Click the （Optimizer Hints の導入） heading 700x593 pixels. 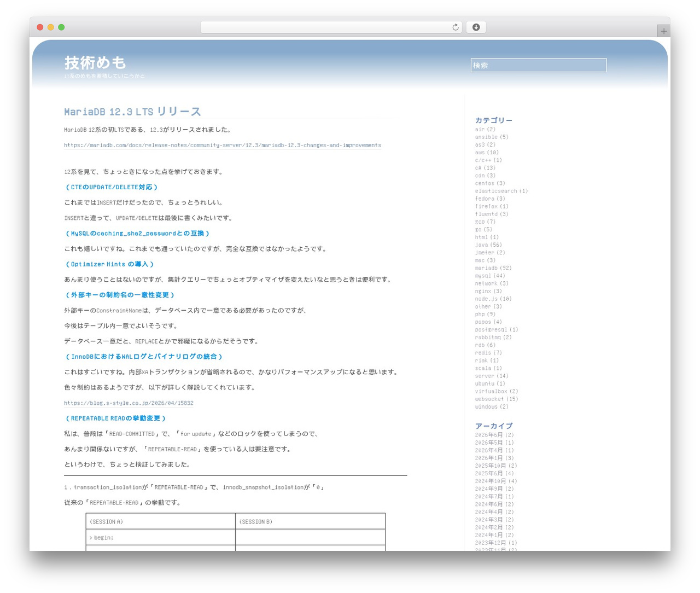pyautogui.click(x=110, y=264)
